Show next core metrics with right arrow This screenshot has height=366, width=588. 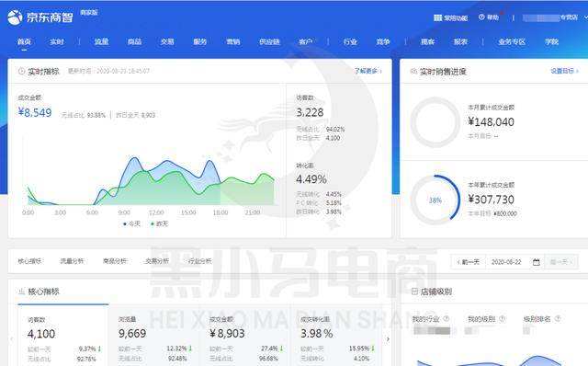click(x=388, y=339)
